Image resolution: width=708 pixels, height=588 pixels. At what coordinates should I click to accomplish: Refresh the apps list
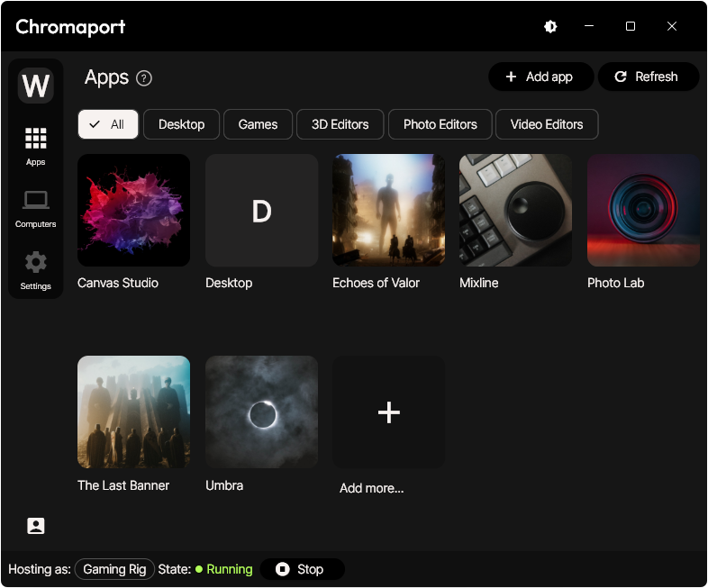[x=648, y=77]
